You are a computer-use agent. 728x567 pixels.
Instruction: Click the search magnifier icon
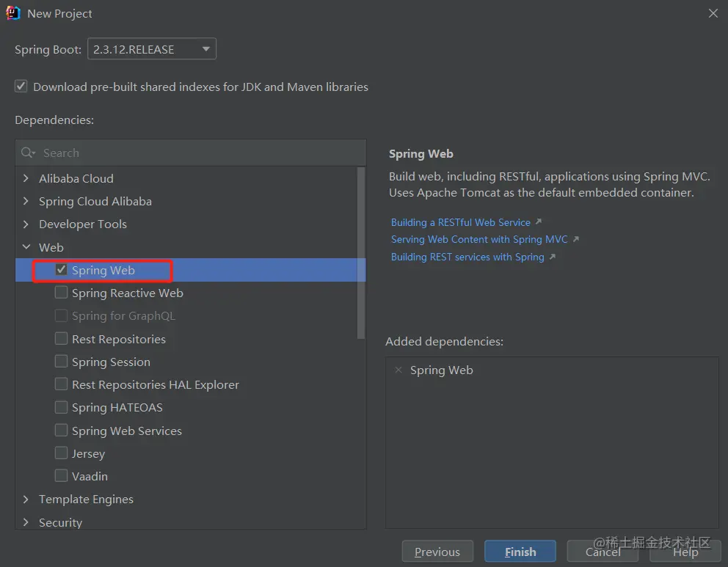point(27,153)
